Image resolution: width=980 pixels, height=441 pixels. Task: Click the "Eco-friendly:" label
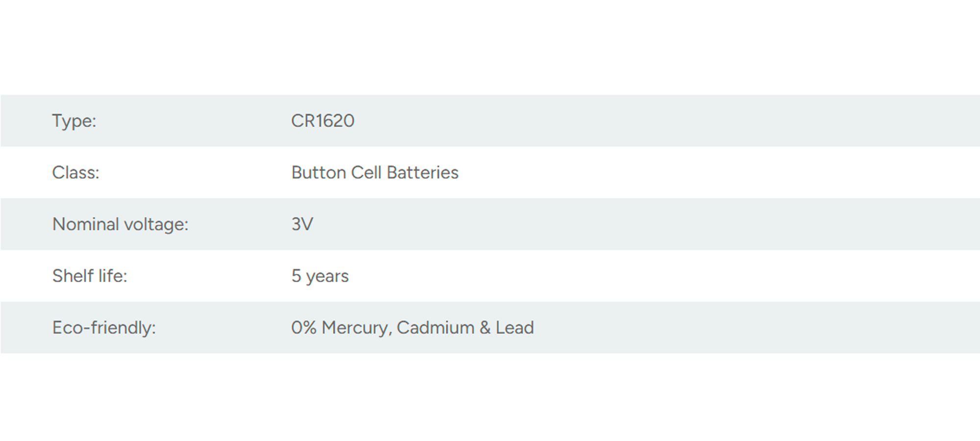[x=104, y=328]
